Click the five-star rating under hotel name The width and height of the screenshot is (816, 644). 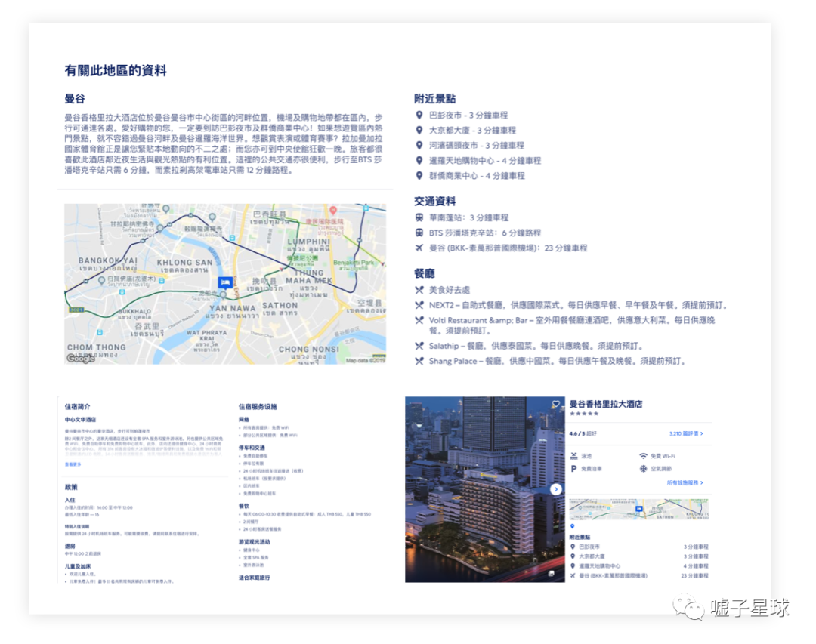tap(584, 414)
